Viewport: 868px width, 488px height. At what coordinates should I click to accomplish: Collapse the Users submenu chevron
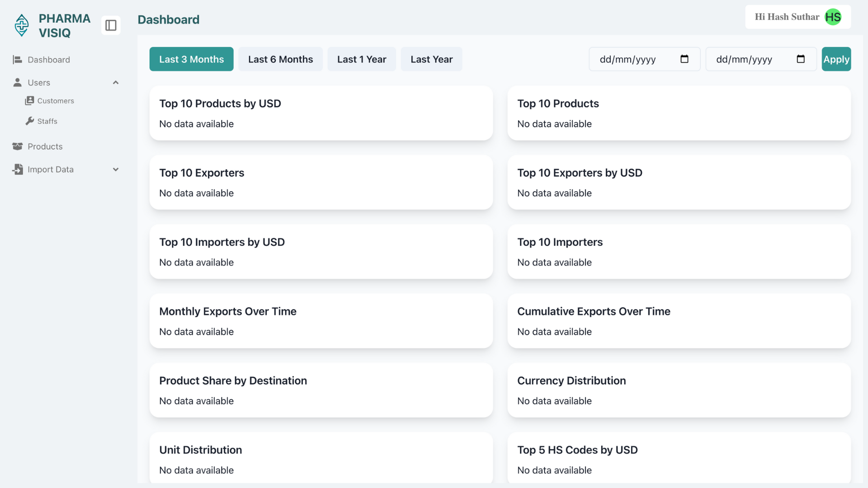click(x=116, y=82)
